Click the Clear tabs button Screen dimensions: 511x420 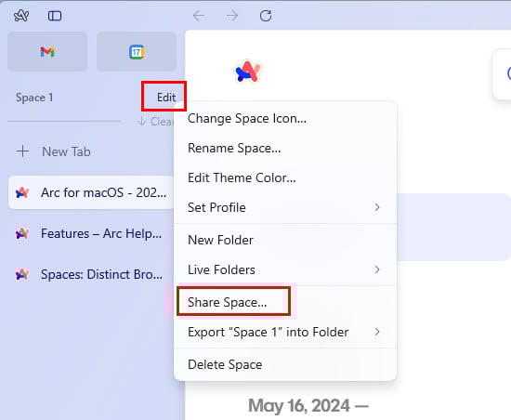(x=155, y=122)
